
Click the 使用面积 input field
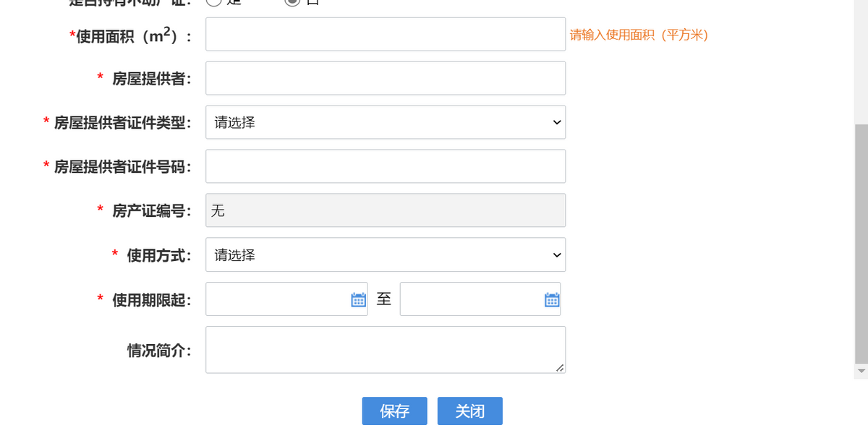click(386, 33)
